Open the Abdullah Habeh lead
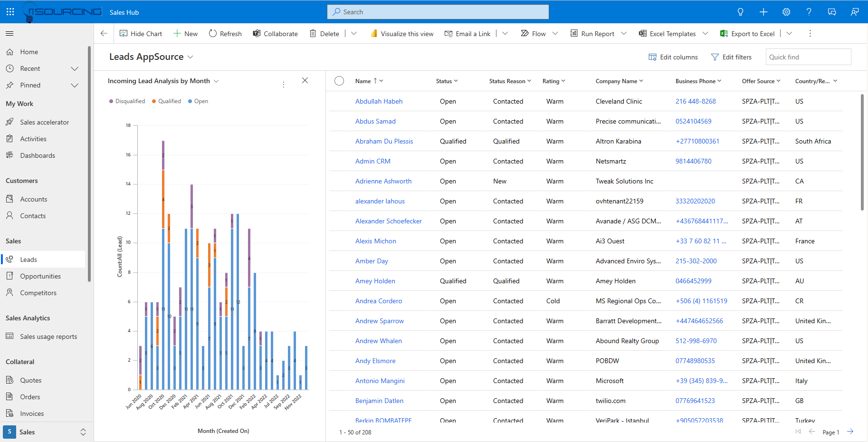868x442 pixels. (x=379, y=101)
